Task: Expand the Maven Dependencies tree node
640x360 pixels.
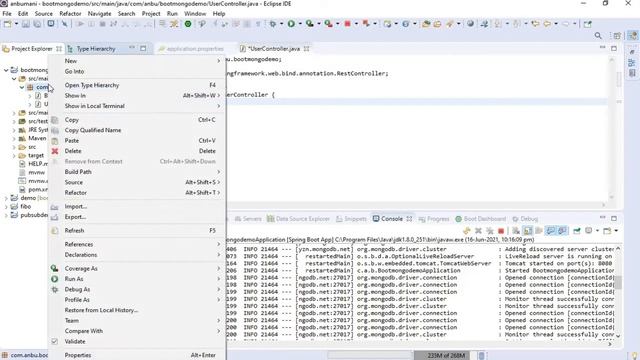Action: pos(14,138)
